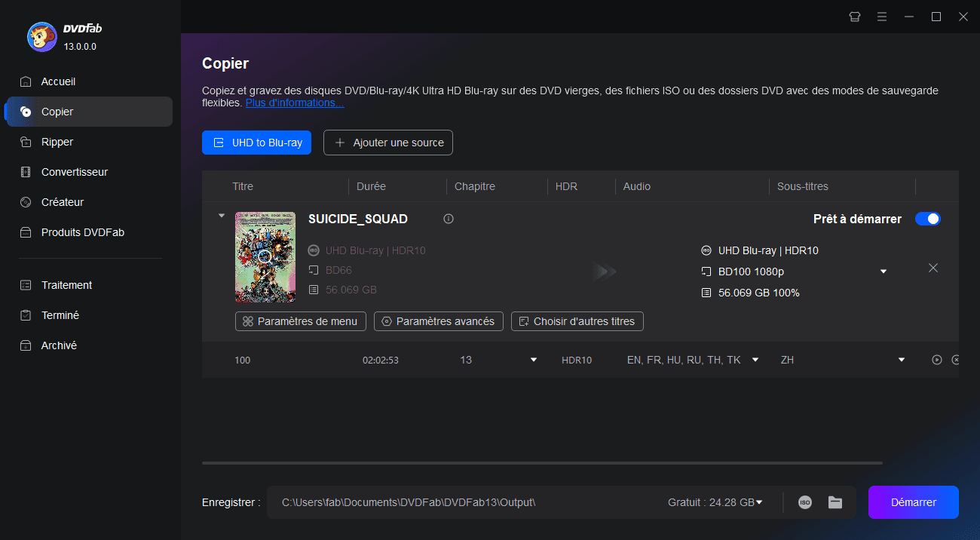Toggle the Prêt à démarrer switch

click(x=928, y=219)
